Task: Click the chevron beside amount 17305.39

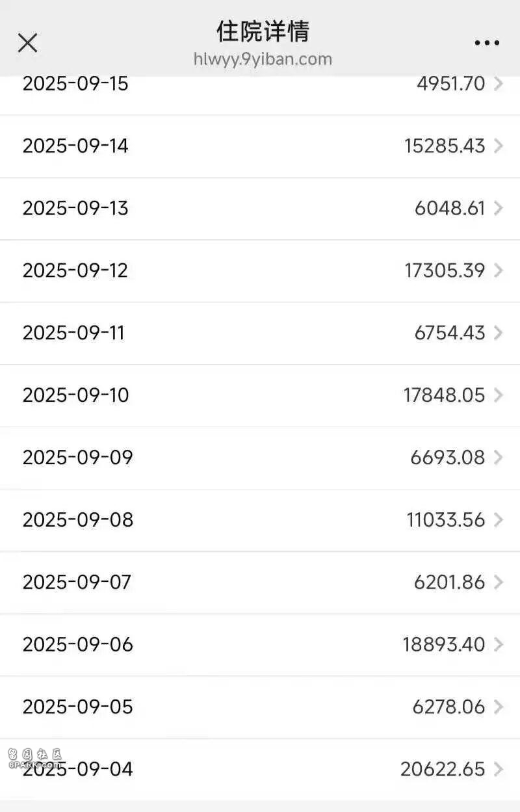Action: [x=499, y=270]
